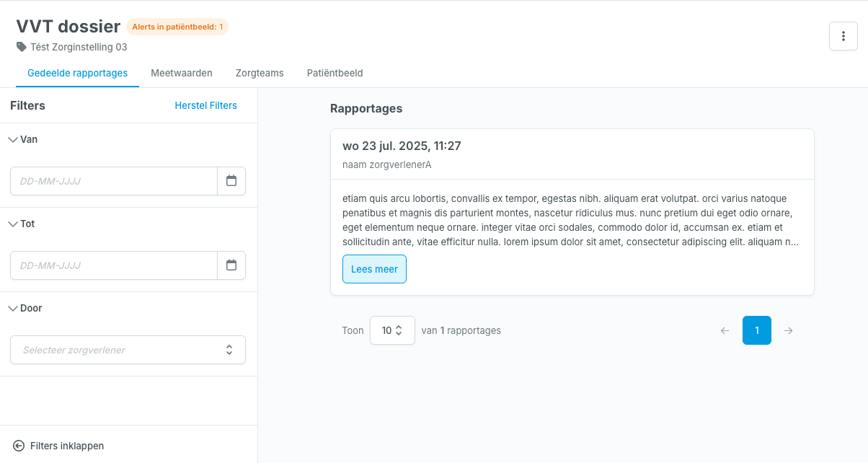Focus the Tot date input field
The width and height of the screenshot is (868, 463).
click(x=114, y=265)
